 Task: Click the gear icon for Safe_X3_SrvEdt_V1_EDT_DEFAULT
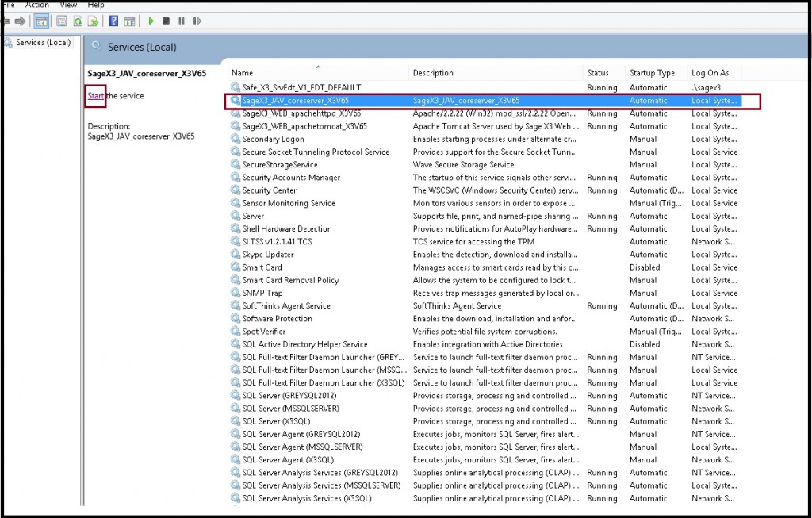pos(236,87)
